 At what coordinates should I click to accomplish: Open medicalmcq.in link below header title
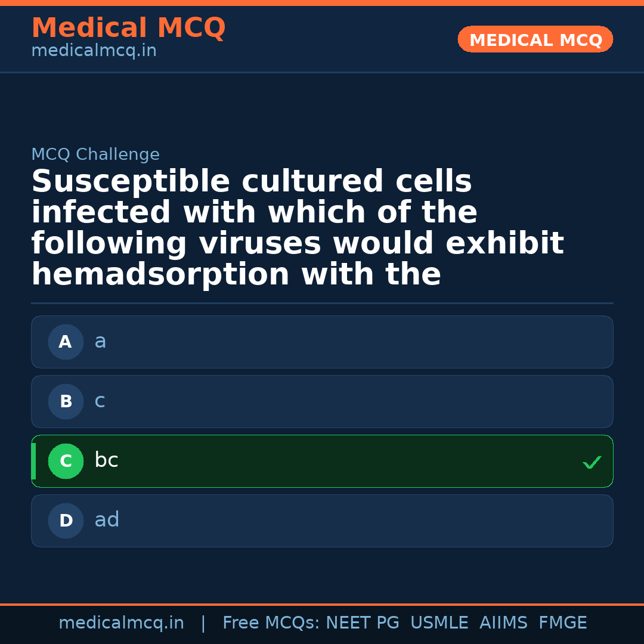click(94, 51)
